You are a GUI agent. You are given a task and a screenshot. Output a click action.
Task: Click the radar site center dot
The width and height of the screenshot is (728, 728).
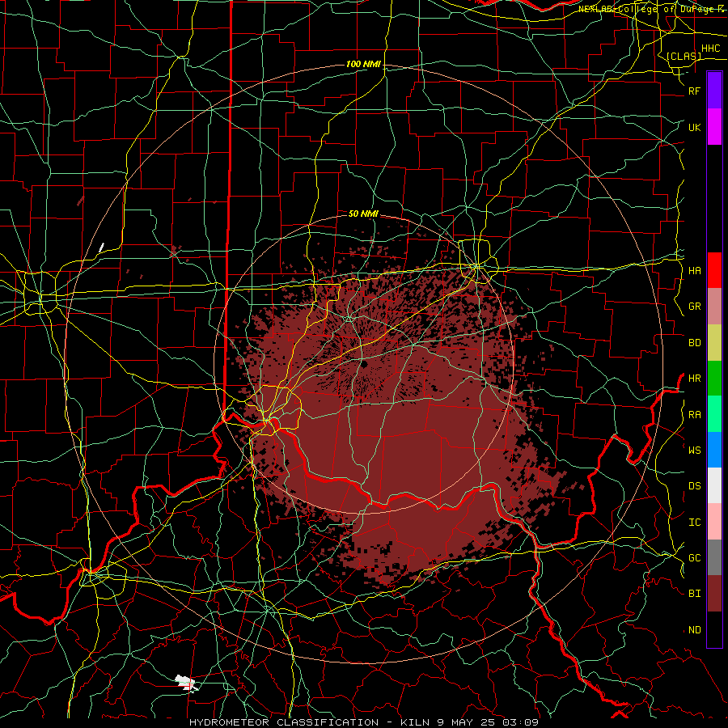click(x=364, y=365)
